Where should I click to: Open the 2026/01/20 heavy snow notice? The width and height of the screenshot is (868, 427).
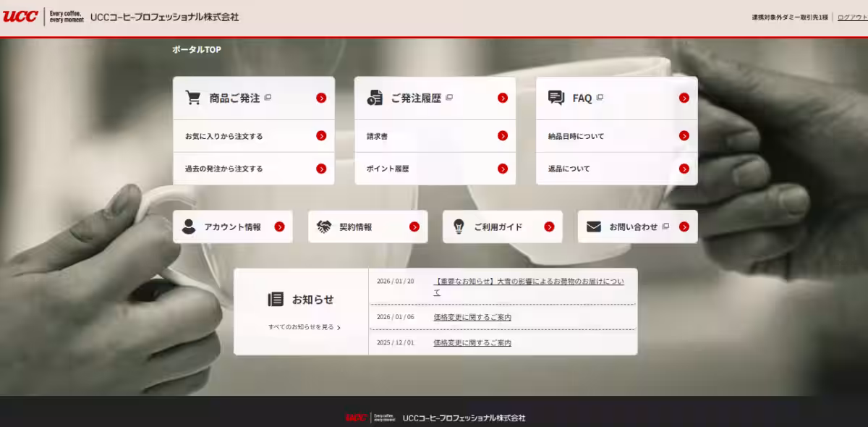pos(530,280)
